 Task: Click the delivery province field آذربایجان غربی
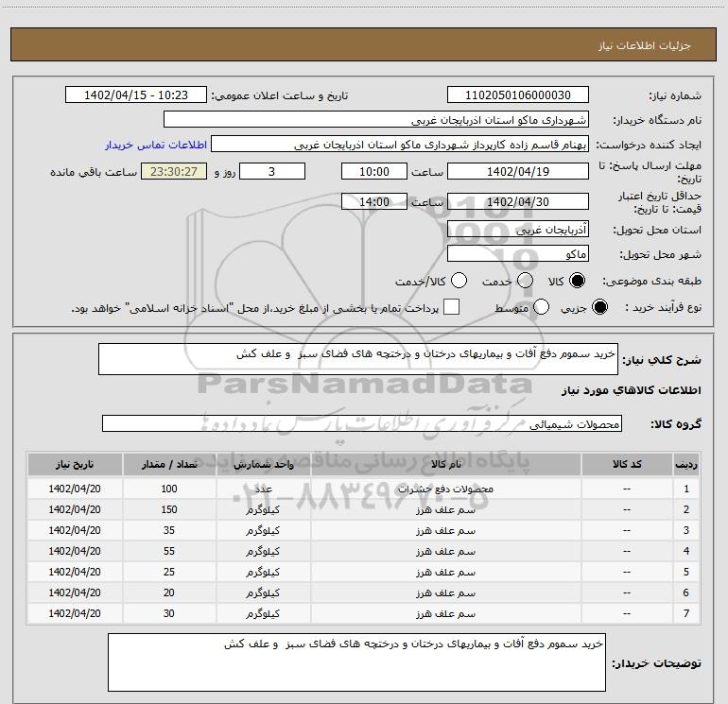pos(518,229)
